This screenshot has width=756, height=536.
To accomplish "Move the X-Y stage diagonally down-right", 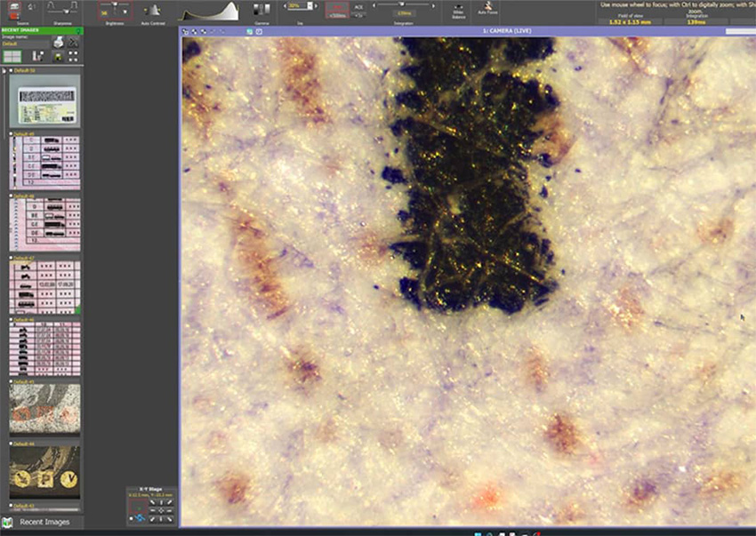I will coord(169,518).
